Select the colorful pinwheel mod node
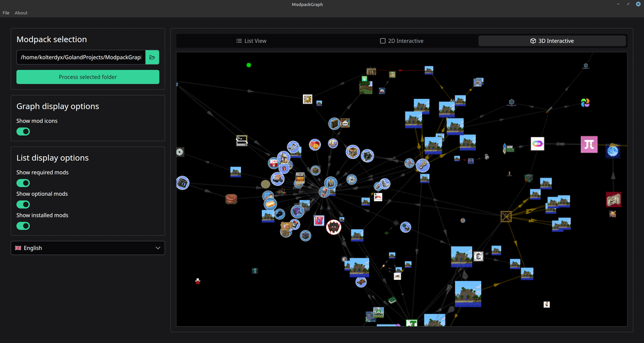The width and height of the screenshot is (644, 343). (586, 103)
